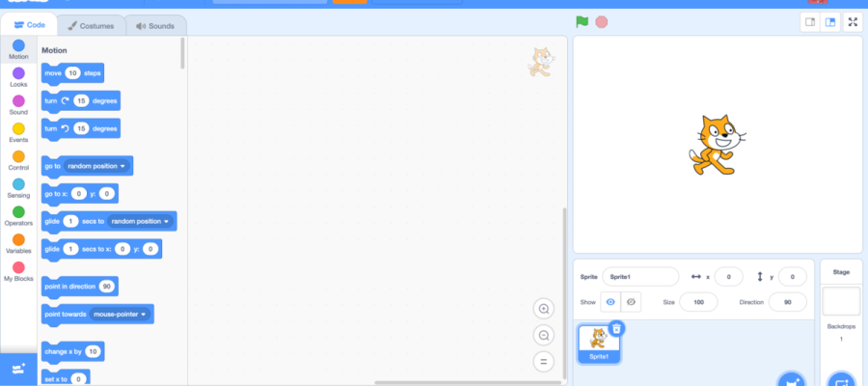Enter full screen stage mode

[x=853, y=22]
